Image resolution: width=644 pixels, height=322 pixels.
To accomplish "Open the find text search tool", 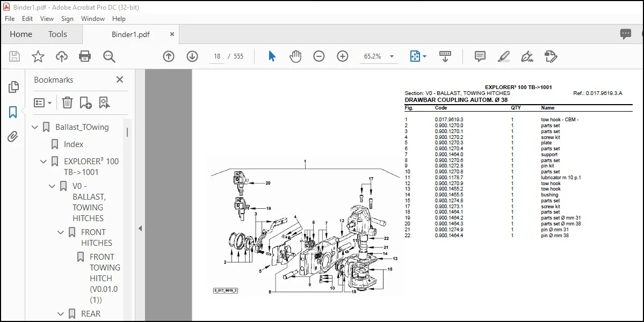I will (x=109, y=56).
